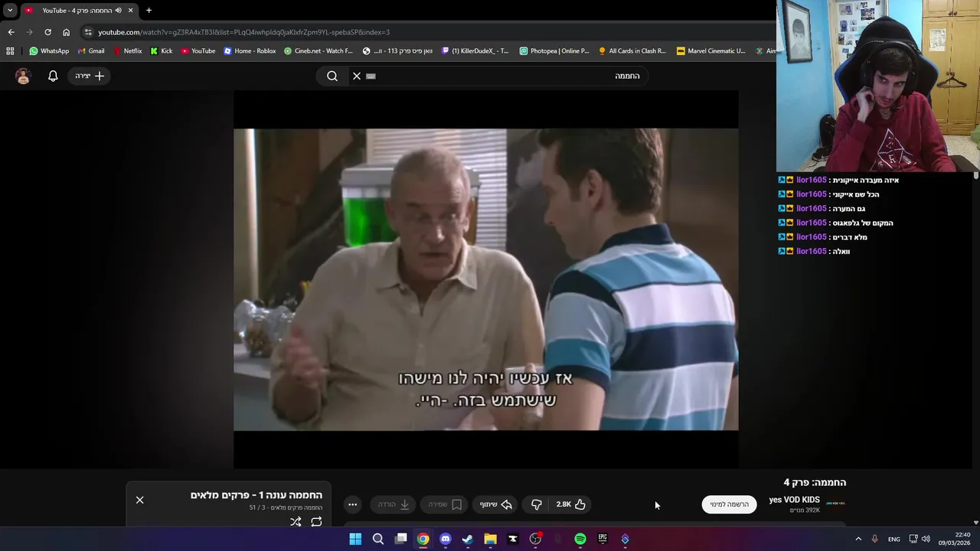Dislike the video with thumbs down
This screenshot has width=980, height=551.
(x=536, y=504)
